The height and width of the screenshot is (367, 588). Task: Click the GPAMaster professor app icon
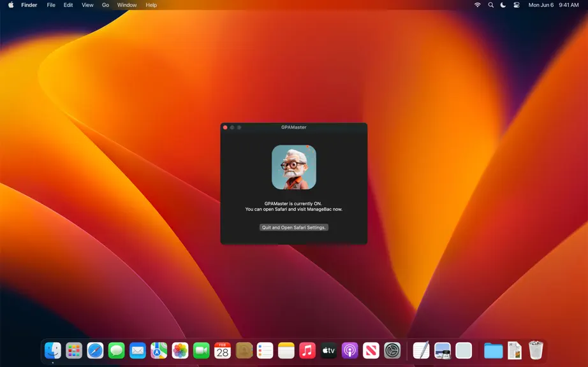(293, 167)
